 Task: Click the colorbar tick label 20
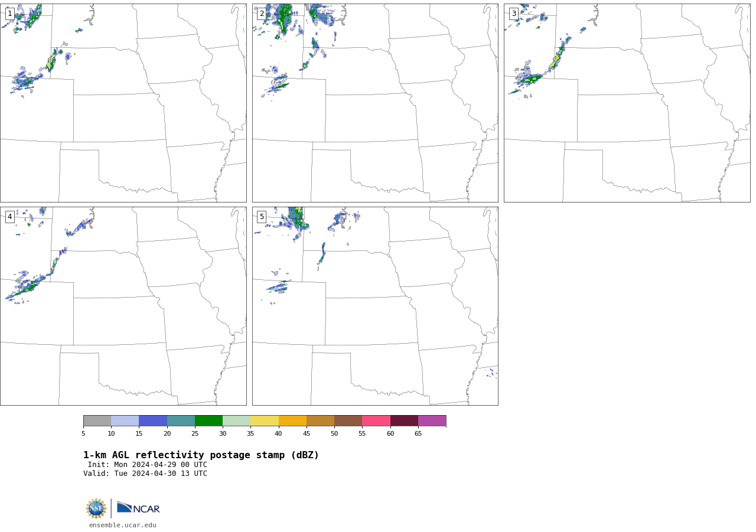[x=167, y=433]
